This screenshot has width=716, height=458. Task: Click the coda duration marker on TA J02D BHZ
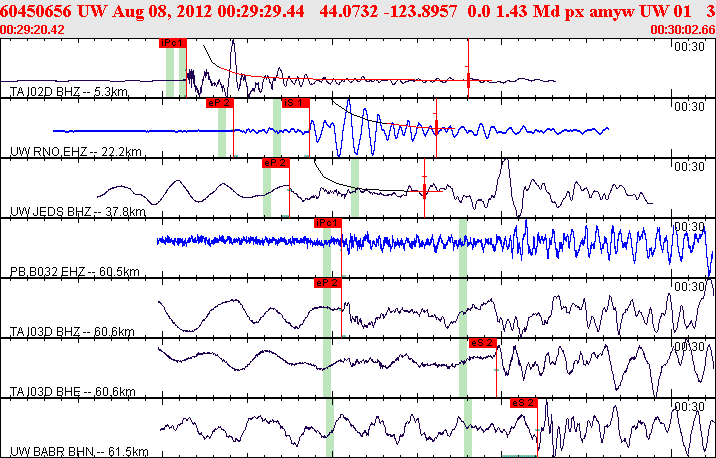click(468, 80)
